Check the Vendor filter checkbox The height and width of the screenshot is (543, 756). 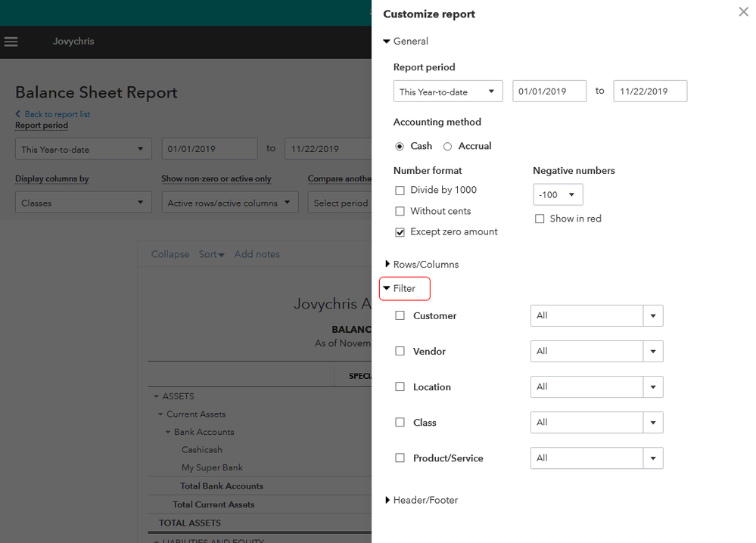pos(400,351)
